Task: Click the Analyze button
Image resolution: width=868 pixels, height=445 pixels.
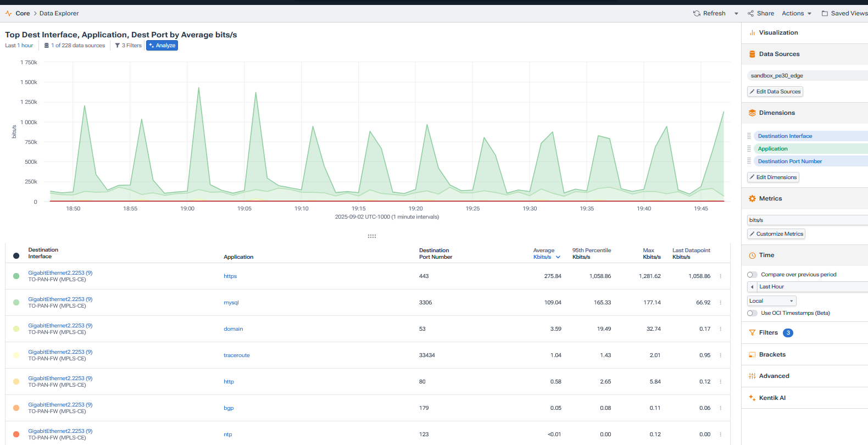Action: 162,46
